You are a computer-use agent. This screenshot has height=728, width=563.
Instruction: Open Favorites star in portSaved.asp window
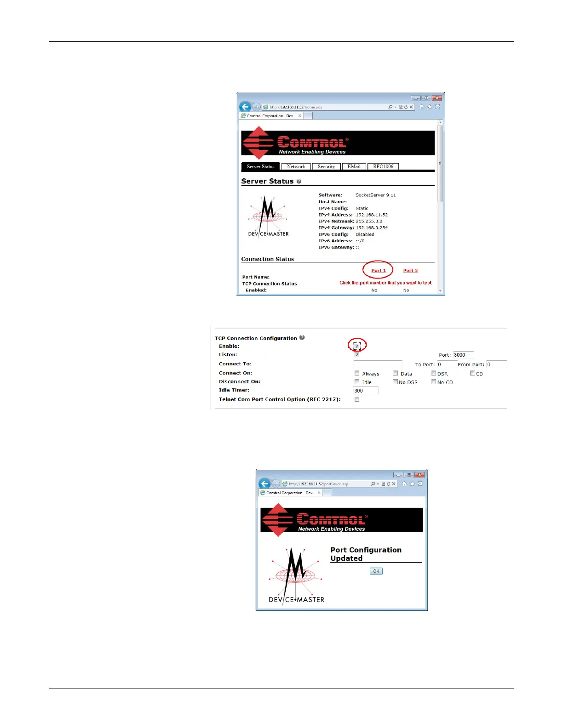tap(412, 483)
